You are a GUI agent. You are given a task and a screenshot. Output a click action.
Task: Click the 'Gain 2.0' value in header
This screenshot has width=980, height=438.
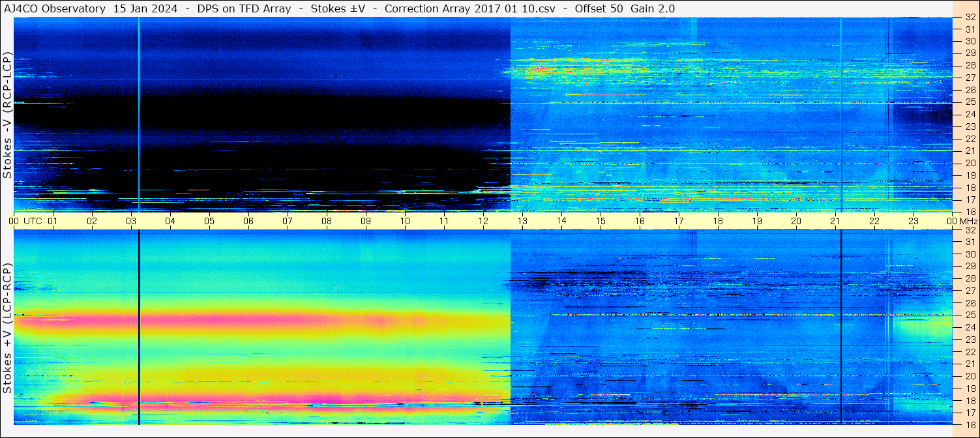653,8
